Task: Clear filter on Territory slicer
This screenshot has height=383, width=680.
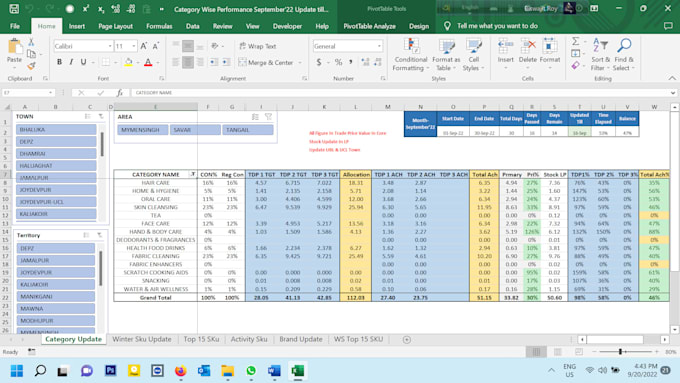Action: 100,235
